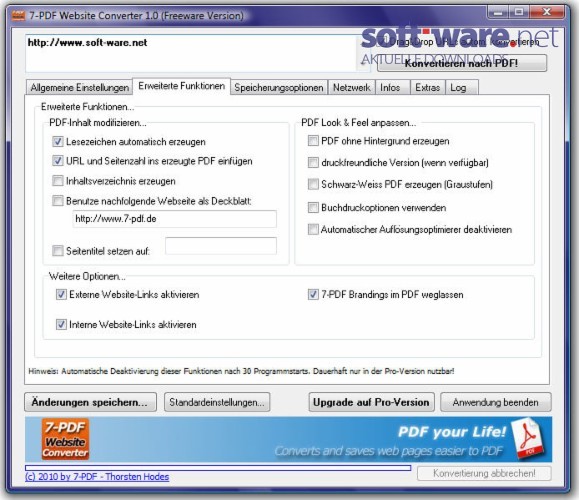This screenshot has width=579, height=500.
Task: Toggle Automatischer Auflösungsoptimierer deaktivieren
Action: click(313, 229)
